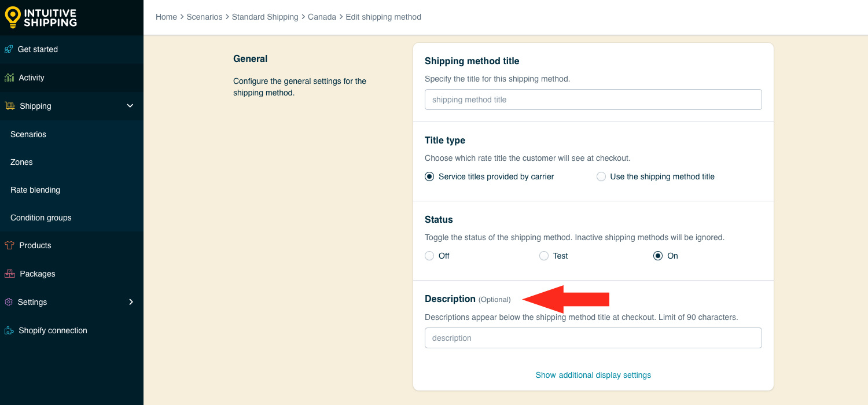Set status to Test
868x405 pixels.
pos(544,256)
